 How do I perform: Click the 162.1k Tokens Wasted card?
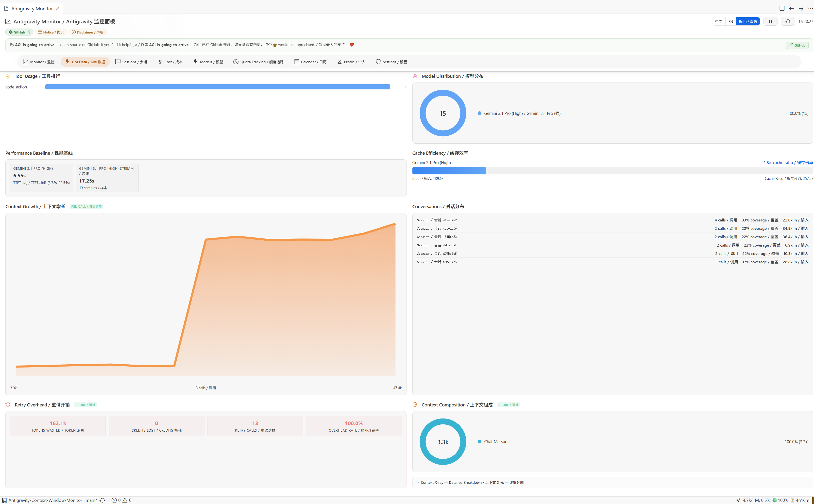tap(58, 426)
